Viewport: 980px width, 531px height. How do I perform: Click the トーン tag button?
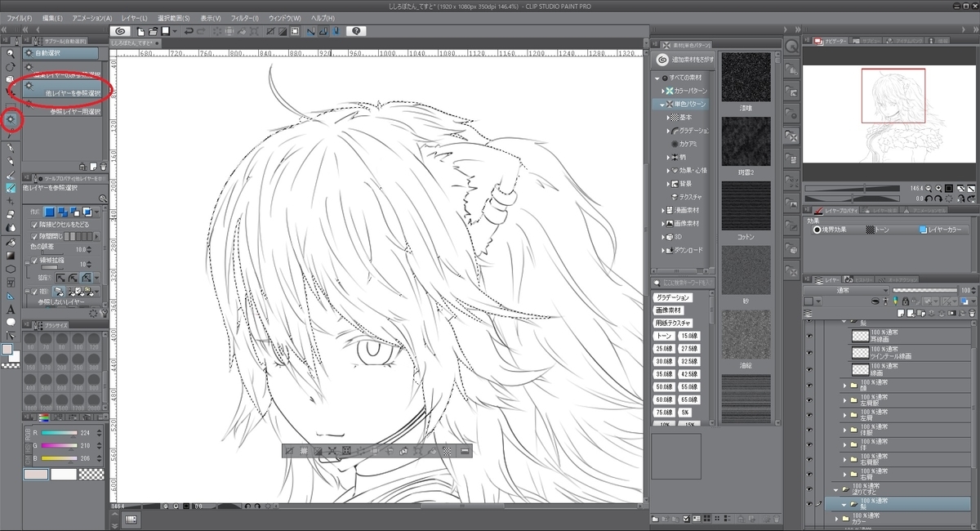[663, 336]
